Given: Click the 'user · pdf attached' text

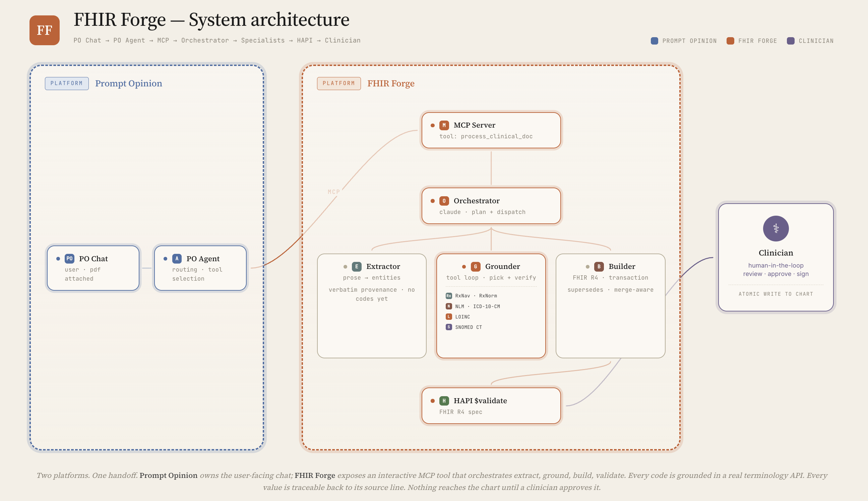Looking at the screenshot, I should [x=83, y=274].
